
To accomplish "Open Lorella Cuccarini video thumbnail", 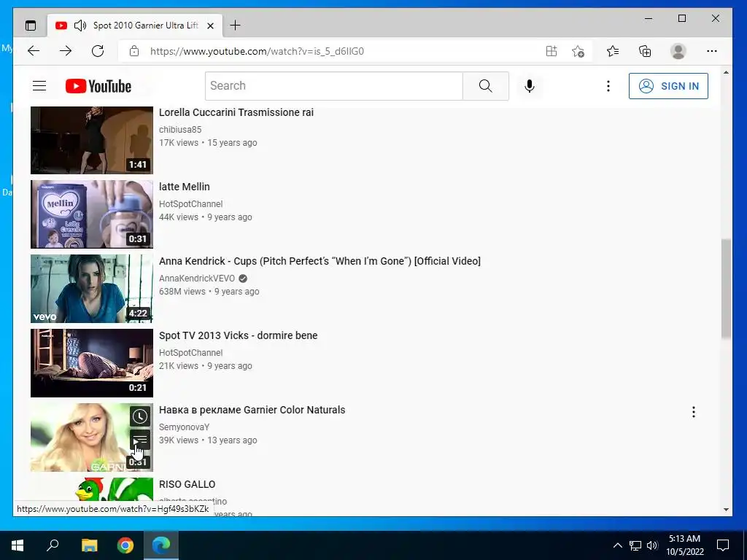I will pos(92,140).
